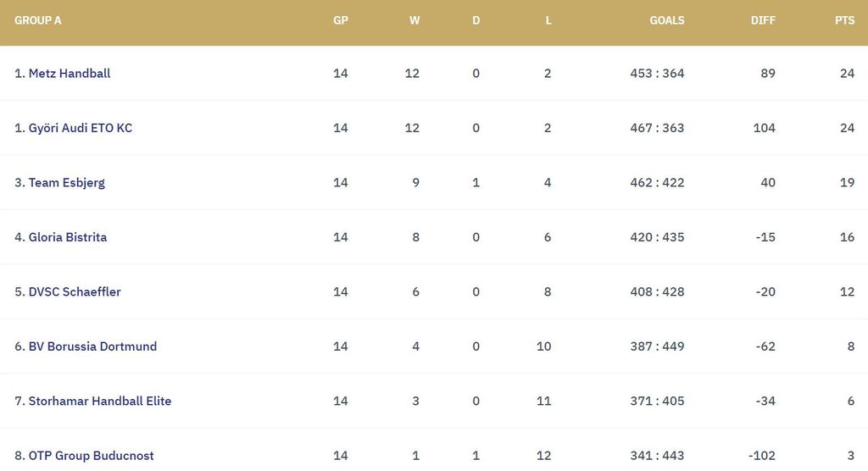Image resolution: width=868 pixels, height=471 pixels.
Task: Select Gloria Bistrita in the standings
Action: [x=67, y=237]
